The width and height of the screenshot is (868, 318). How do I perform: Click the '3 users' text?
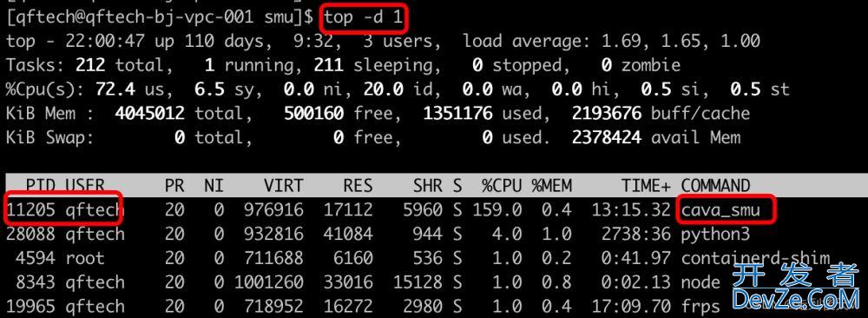pyautogui.click(x=398, y=42)
